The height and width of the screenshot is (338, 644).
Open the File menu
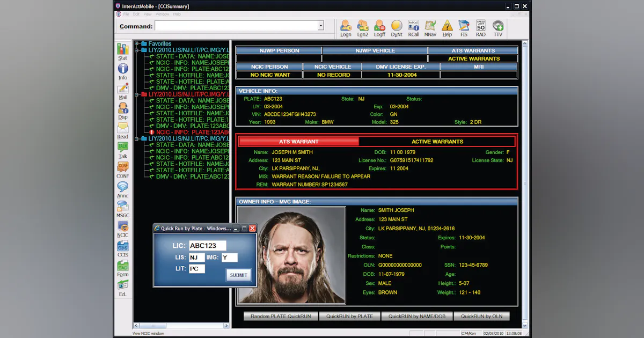coord(127,14)
